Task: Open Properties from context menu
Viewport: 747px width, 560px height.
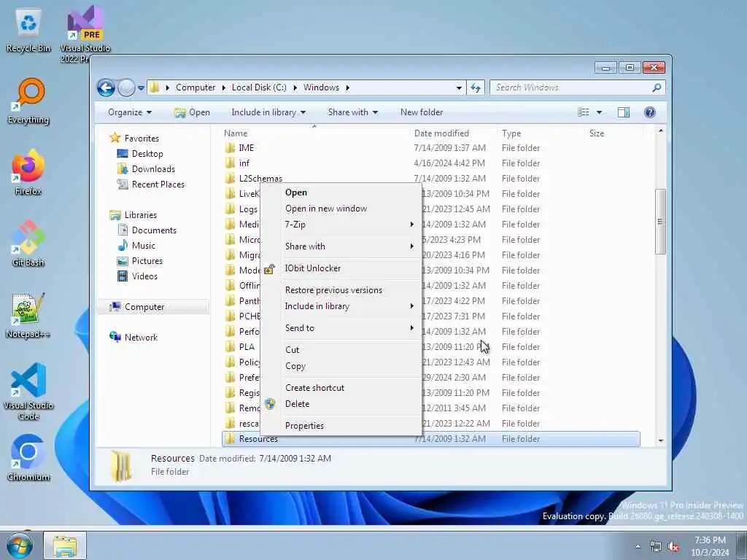Action: pos(341,426)
